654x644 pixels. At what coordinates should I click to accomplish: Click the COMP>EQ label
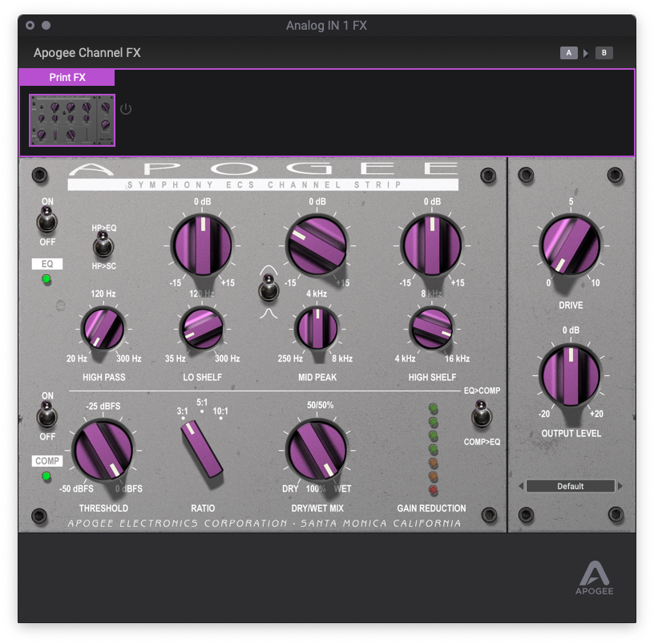point(482,442)
